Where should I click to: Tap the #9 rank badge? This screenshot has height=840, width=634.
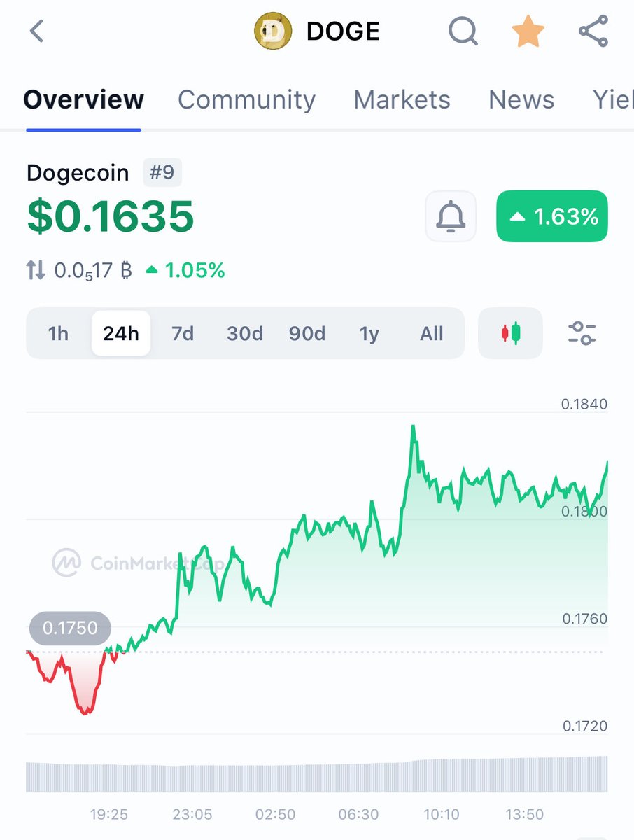(x=162, y=172)
